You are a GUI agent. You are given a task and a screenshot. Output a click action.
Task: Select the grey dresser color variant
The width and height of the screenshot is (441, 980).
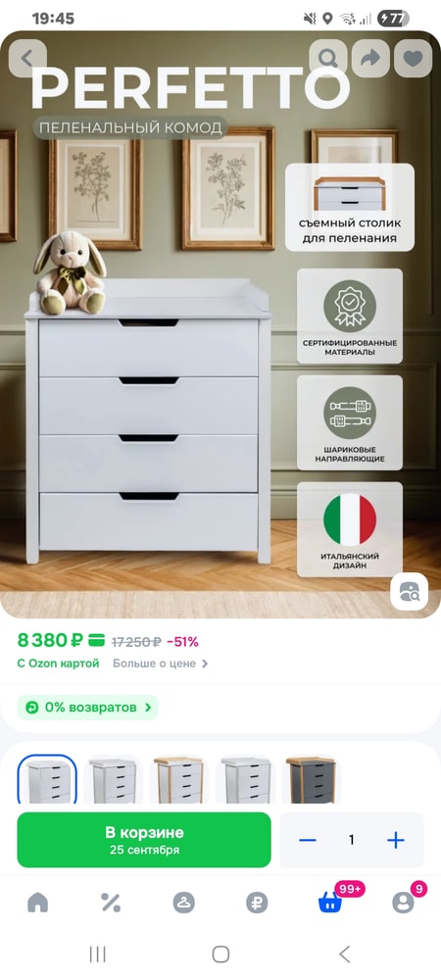tap(311, 779)
